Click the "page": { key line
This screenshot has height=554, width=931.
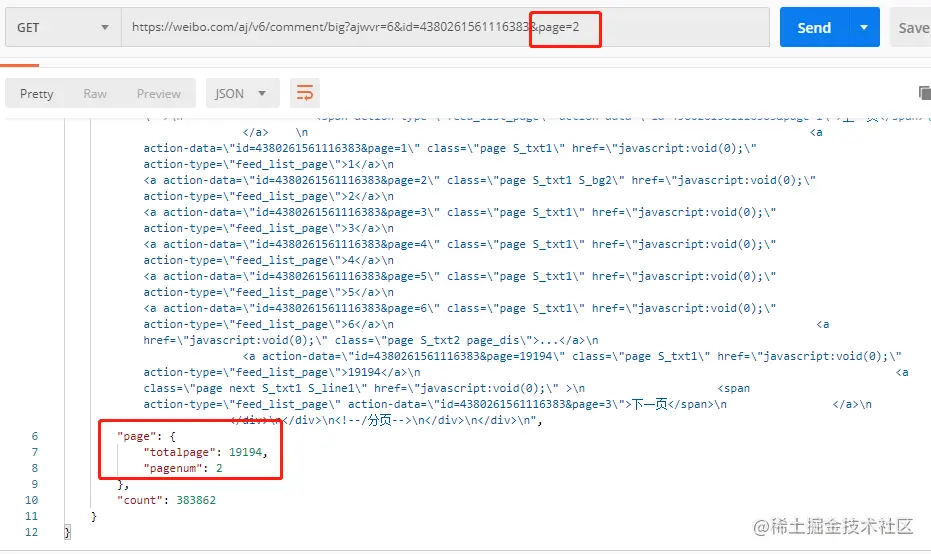coord(146,436)
